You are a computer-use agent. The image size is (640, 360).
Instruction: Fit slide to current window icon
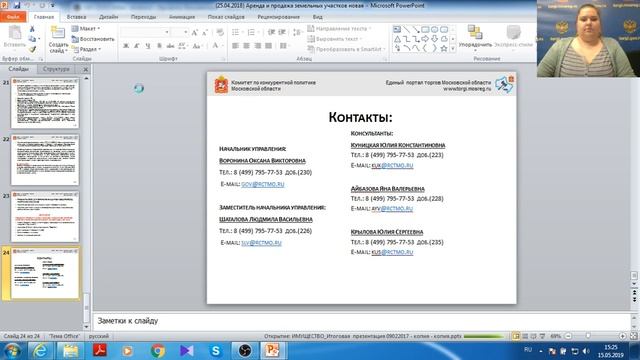[633, 336]
